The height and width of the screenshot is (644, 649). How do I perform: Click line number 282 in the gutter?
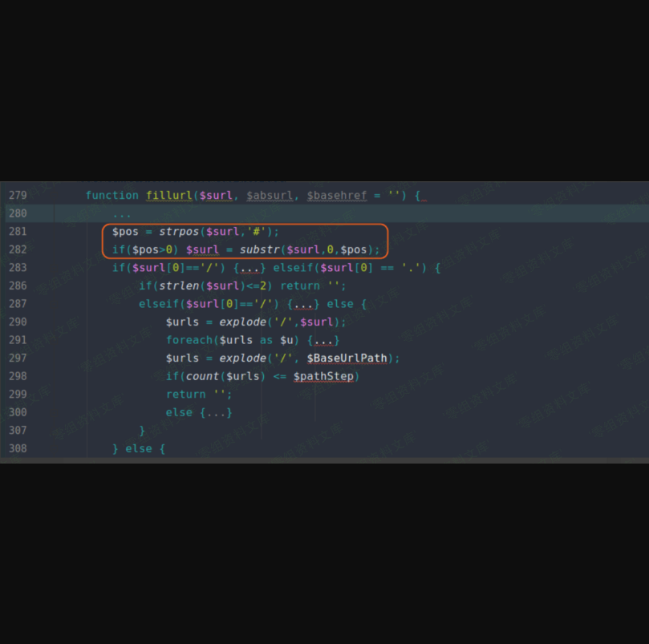pyautogui.click(x=18, y=249)
